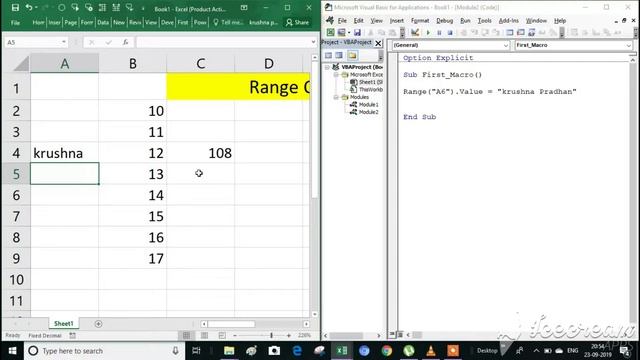Image resolution: width=640 pixels, height=360 pixels.
Task: Open Excel Ribbon Display Options
Action: pos(244,8)
